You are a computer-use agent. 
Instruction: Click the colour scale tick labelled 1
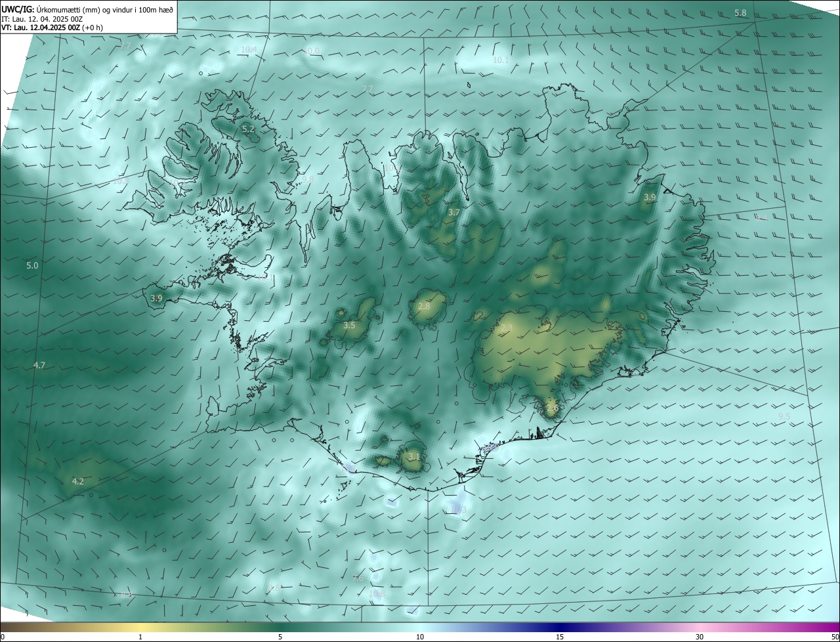click(140, 637)
